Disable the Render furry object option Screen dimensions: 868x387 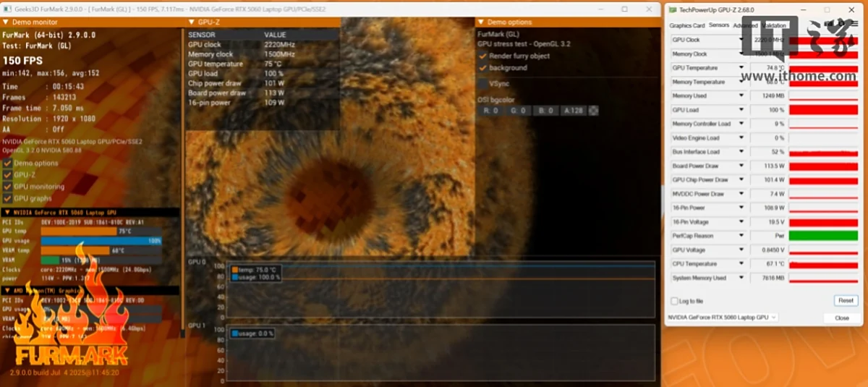[482, 56]
